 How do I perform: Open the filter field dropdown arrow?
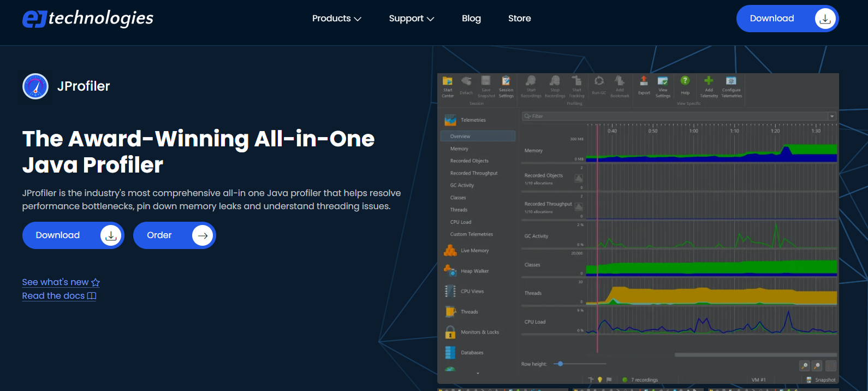click(x=832, y=116)
